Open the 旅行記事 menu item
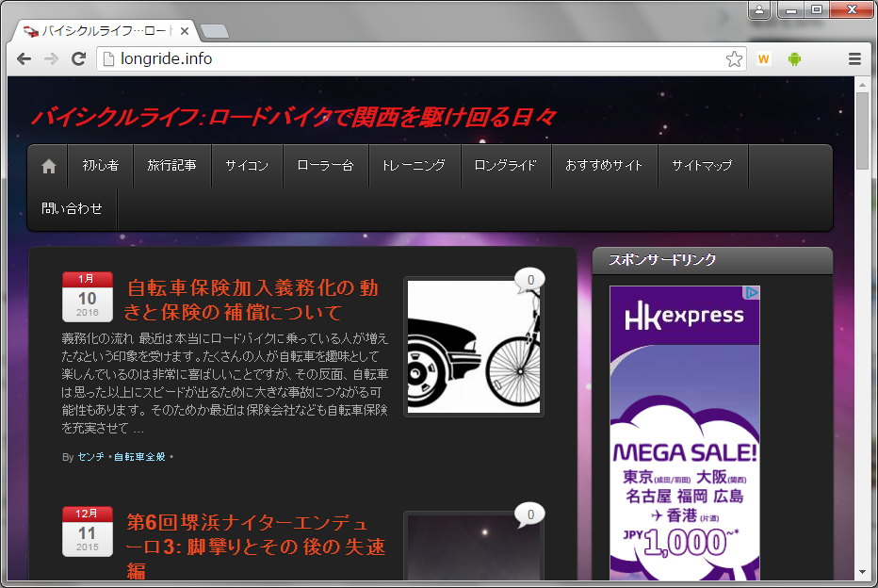 171,166
